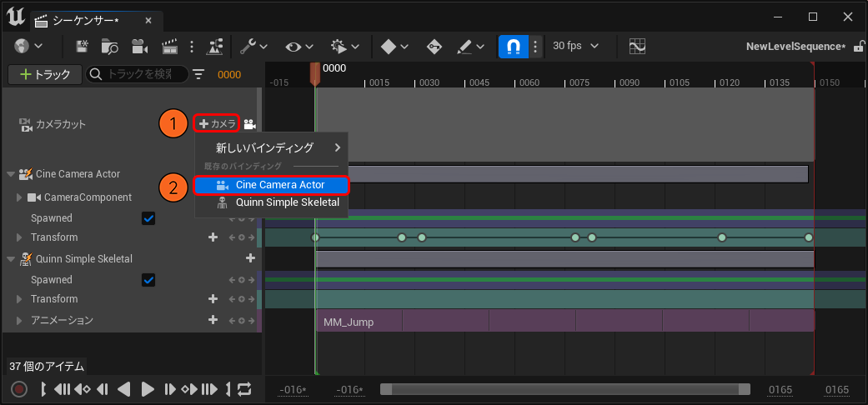This screenshot has height=405, width=868.
Task: Select Cine Camera Actor from binding menu
Action: (279, 185)
